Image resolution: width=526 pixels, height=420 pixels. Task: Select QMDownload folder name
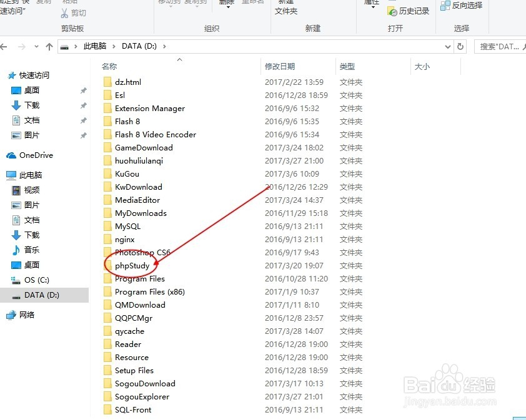[140, 305]
